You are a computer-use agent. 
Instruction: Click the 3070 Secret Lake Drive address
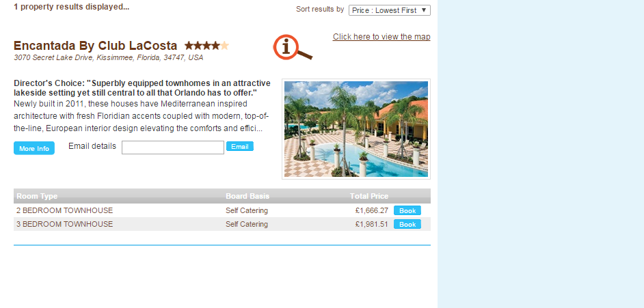(x=109, y=58)
